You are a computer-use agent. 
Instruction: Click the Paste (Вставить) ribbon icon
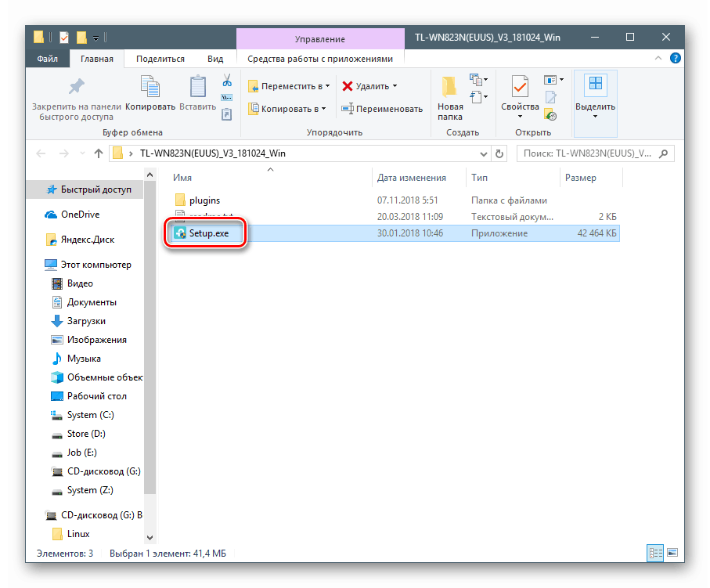tap(197, 86)
